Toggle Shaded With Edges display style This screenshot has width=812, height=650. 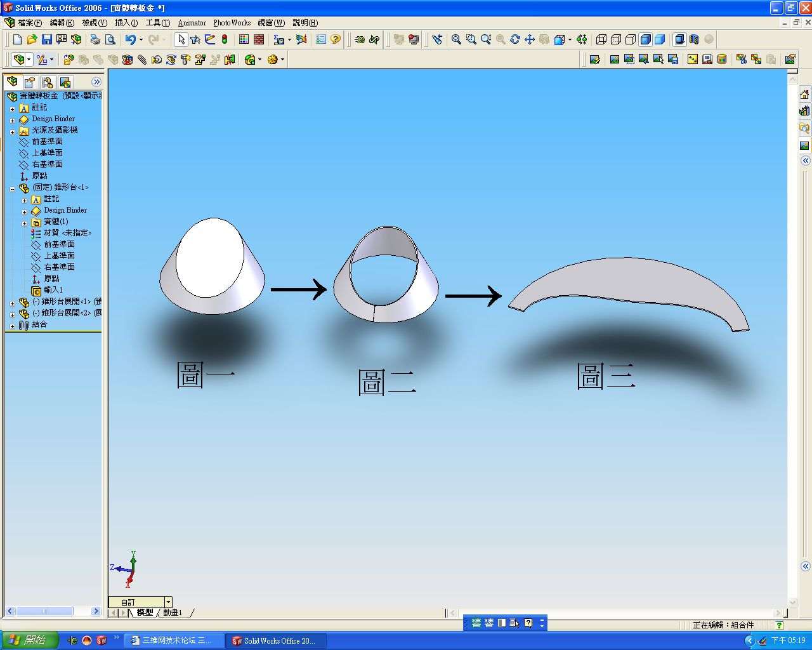[x=645, y=39]
